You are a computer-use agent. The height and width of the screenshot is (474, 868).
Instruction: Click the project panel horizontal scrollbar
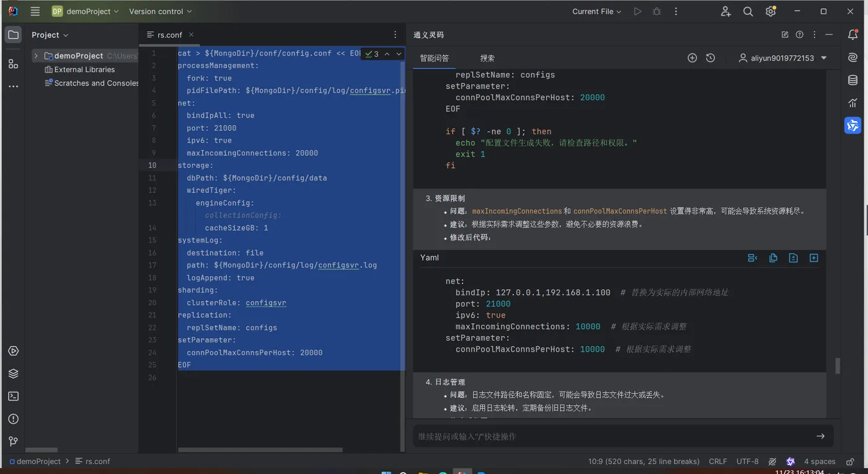tap(41, 450)
